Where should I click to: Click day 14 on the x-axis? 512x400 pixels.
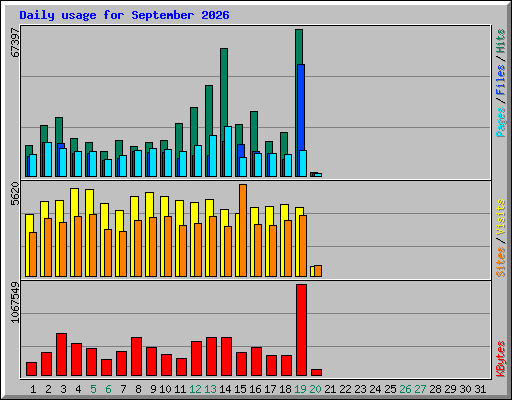pos(225,389)
